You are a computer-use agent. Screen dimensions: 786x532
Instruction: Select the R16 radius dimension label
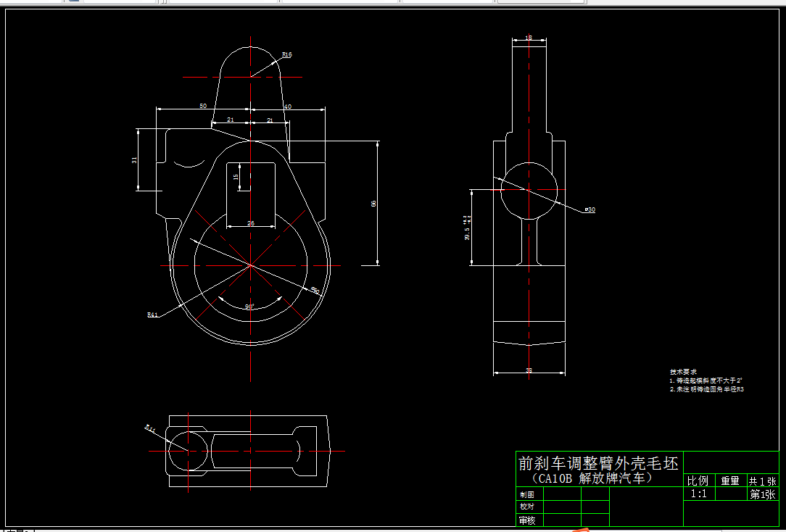tap(286, 54)
